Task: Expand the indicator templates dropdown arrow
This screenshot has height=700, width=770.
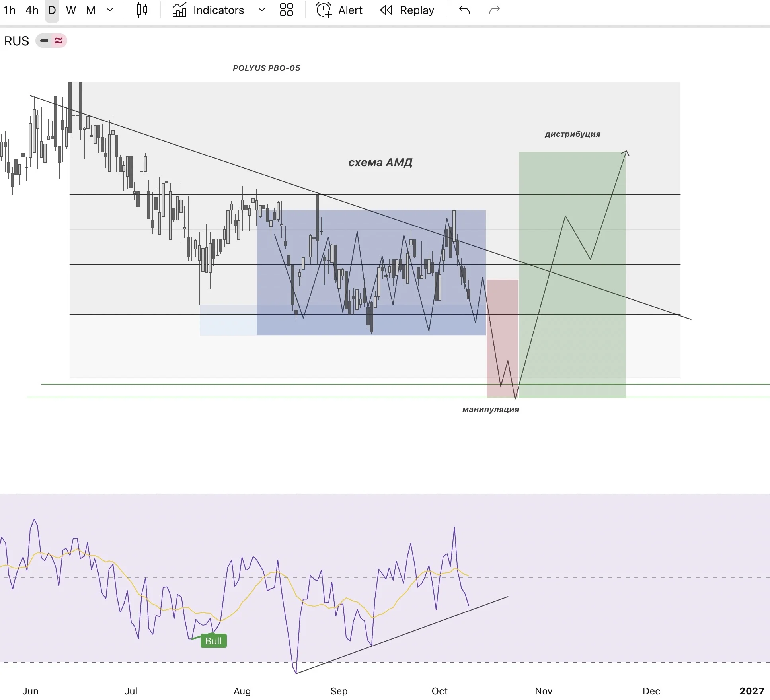Action: (x=261, y=10)
